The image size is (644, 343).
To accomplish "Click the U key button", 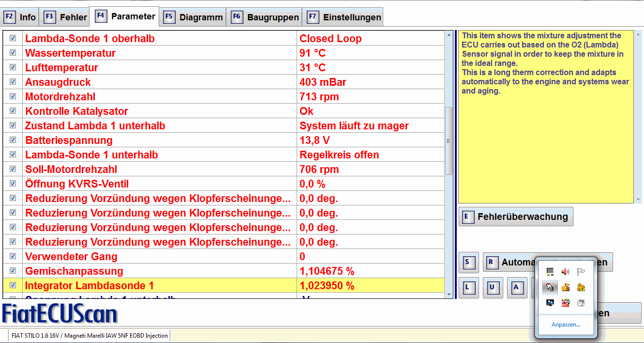I will point(493,287).
